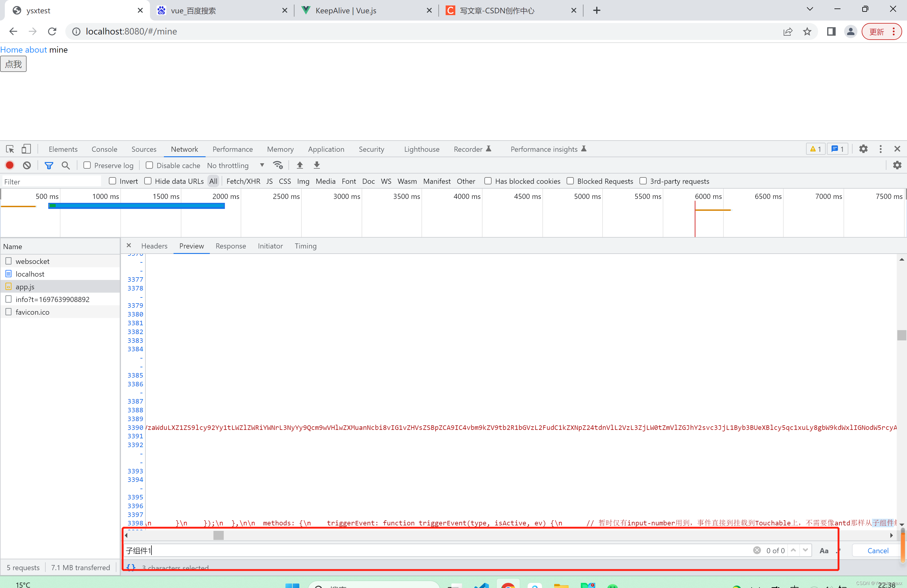Viewport: 907px width, 588px height.
Task: Open the Response tab
Action: 231,246
